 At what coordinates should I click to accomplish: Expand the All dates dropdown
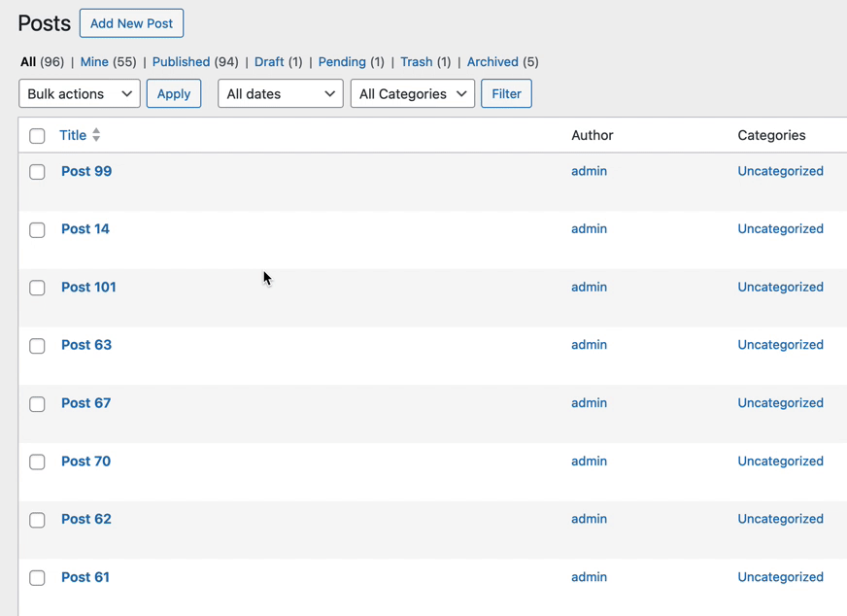pyautogui.click(x=280, y=94)
